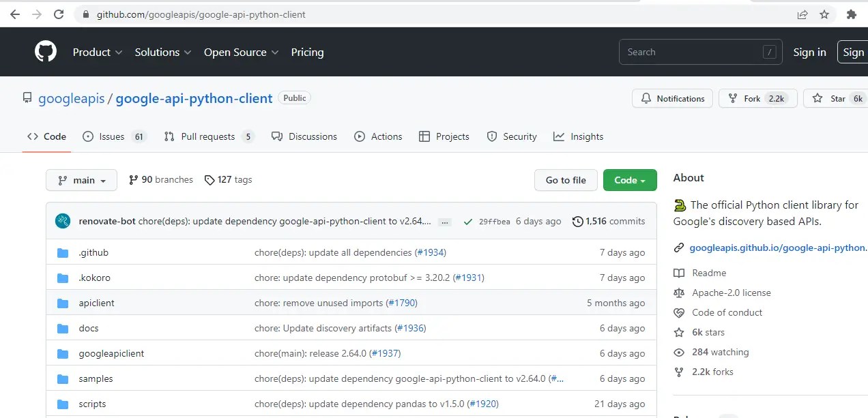Image resolution: width=868 pixels, height=418 pixels.
Task: Expand the Solutions navigation menu
Action: (x=163, y=52)
